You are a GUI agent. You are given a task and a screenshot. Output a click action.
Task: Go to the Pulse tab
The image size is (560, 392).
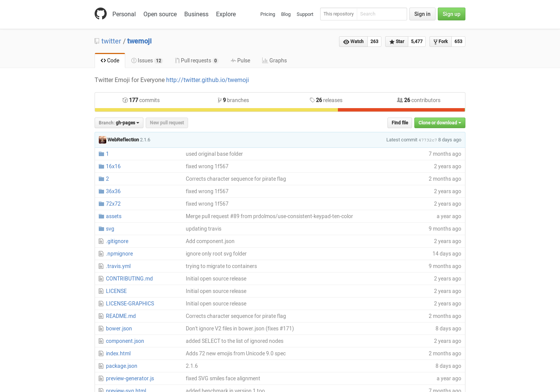point(240,60)
